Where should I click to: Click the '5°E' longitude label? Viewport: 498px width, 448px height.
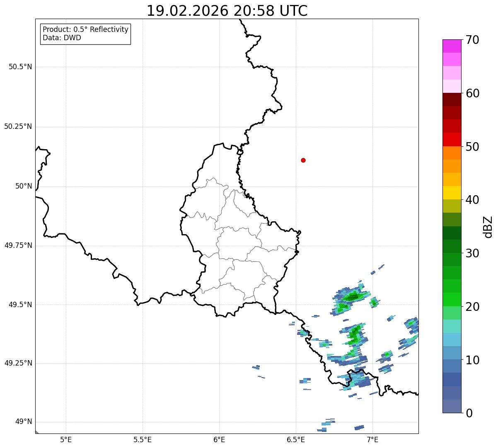(66, 440)
